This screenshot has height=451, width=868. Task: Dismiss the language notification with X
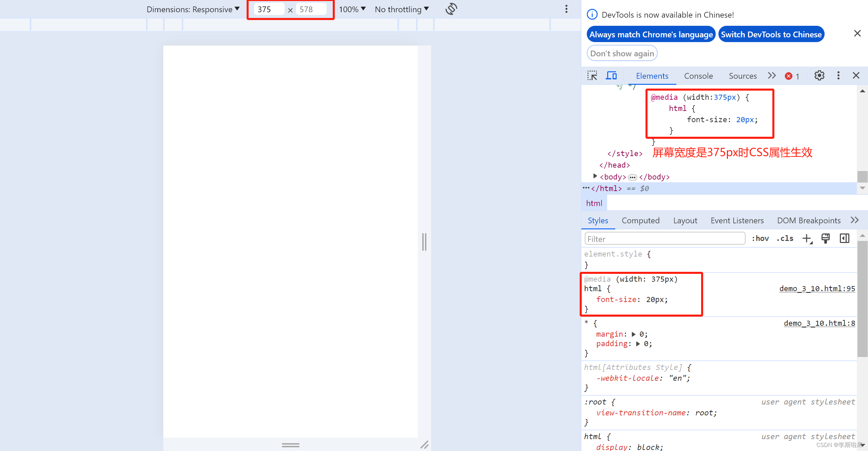point(857,33)
